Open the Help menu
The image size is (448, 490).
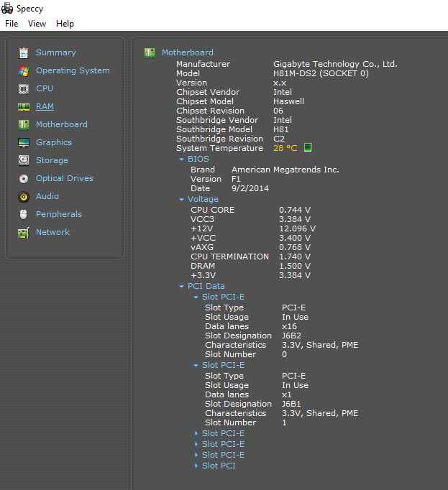click(x=65, y=24)
